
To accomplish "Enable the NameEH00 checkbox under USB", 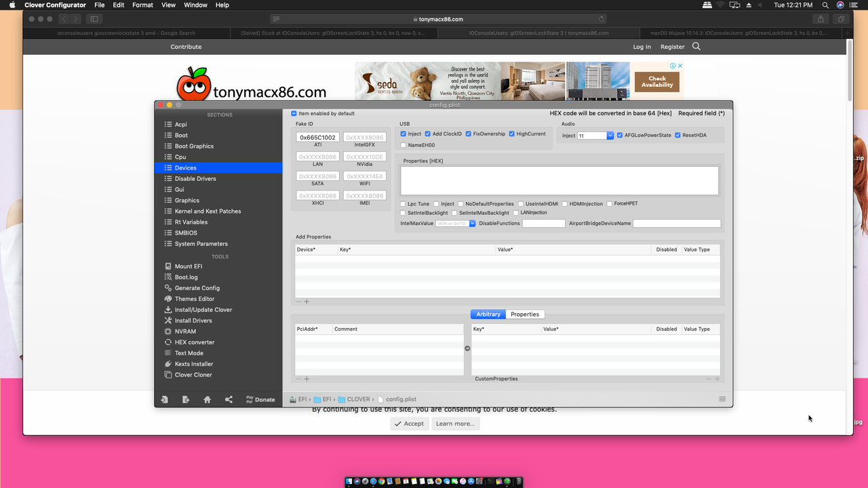I will click(x=403, y=144).
